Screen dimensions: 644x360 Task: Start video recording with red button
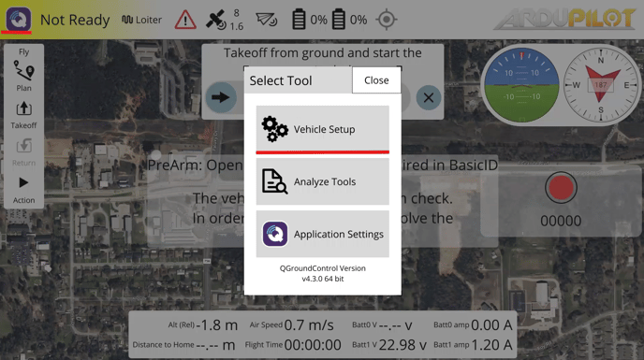click(561, 188)
